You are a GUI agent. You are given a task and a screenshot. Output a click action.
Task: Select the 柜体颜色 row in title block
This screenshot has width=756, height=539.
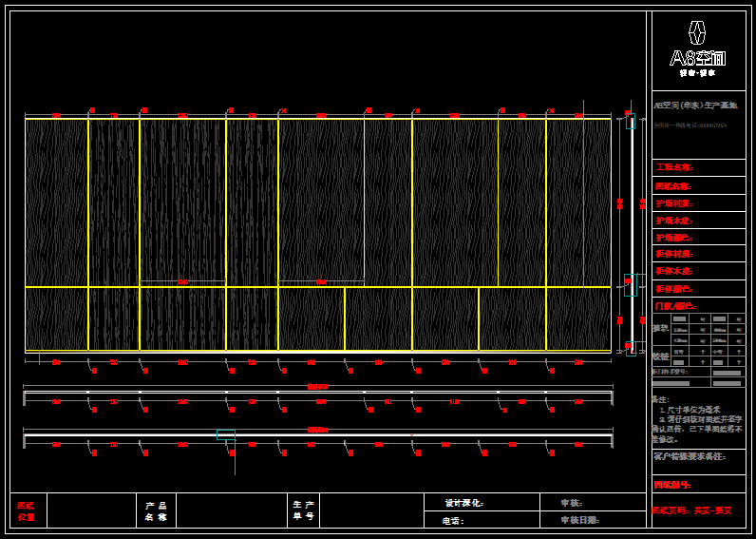pyautogui.click(x=698, y=288)
